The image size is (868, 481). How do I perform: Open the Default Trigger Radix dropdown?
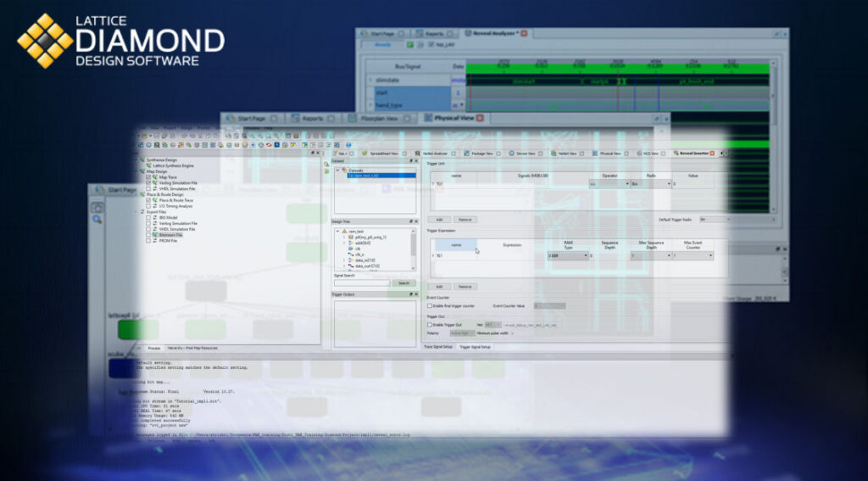pyautogui.click(x=714, y=219)
